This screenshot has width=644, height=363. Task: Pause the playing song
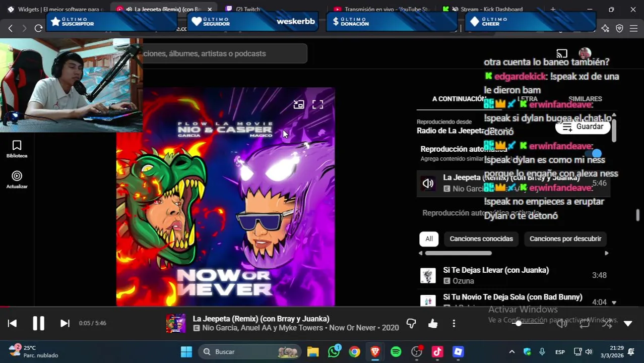tap(38, 323)
